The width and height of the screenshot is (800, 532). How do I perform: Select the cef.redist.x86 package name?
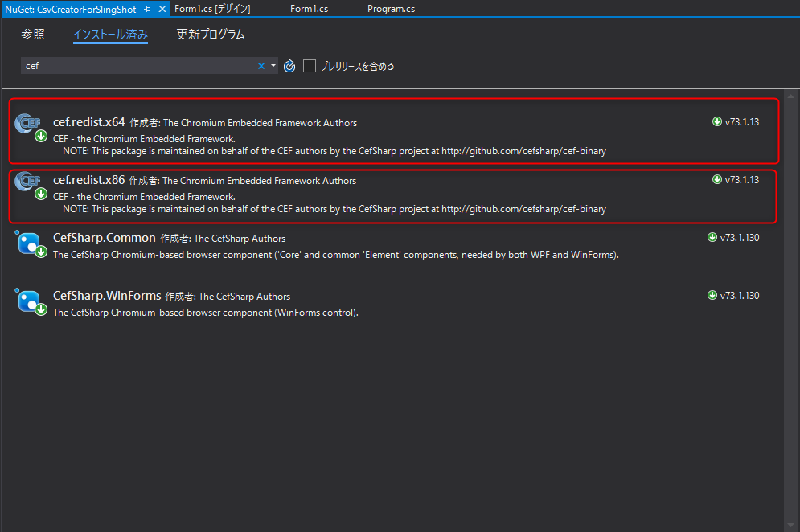click(x=88, y=179)
